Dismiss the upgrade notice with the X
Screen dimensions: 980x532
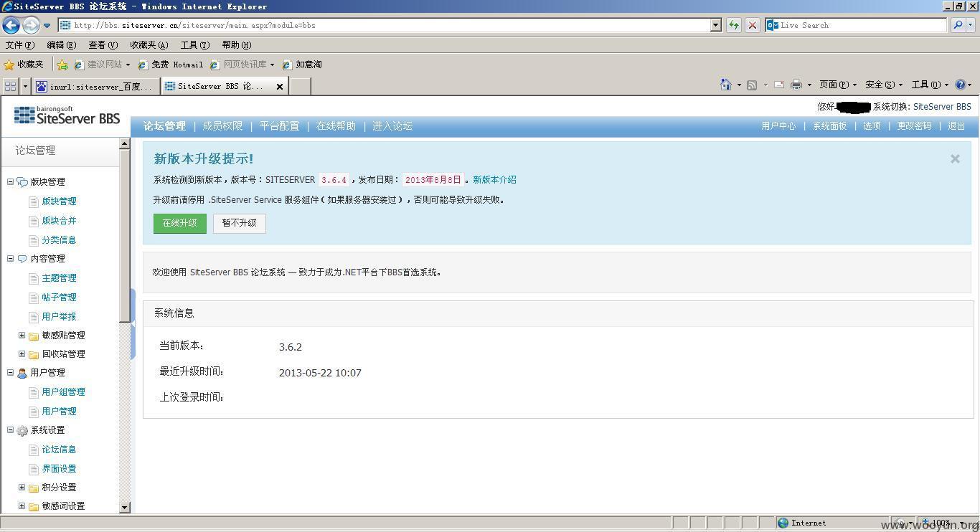pyautogui.click(x=955, y=159)
